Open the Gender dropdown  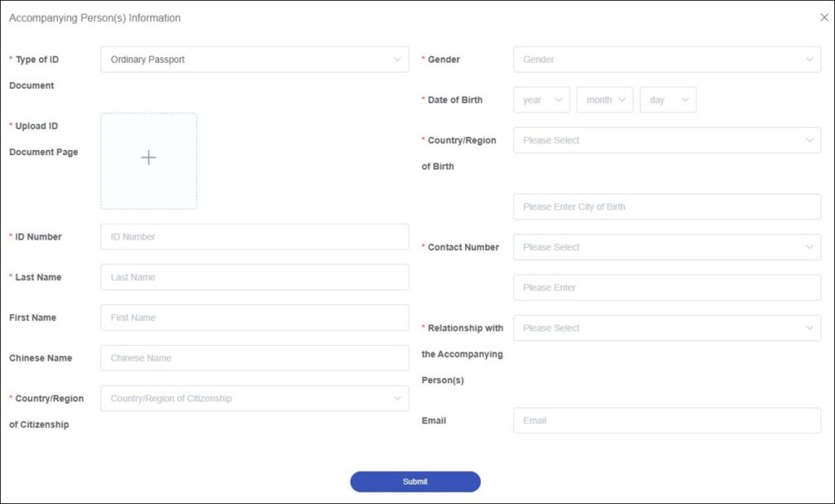666,59
